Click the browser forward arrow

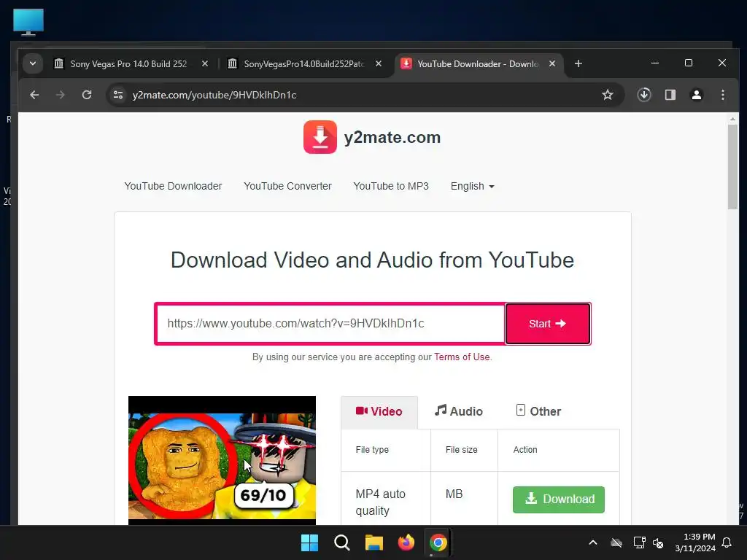tap(60, 95)
